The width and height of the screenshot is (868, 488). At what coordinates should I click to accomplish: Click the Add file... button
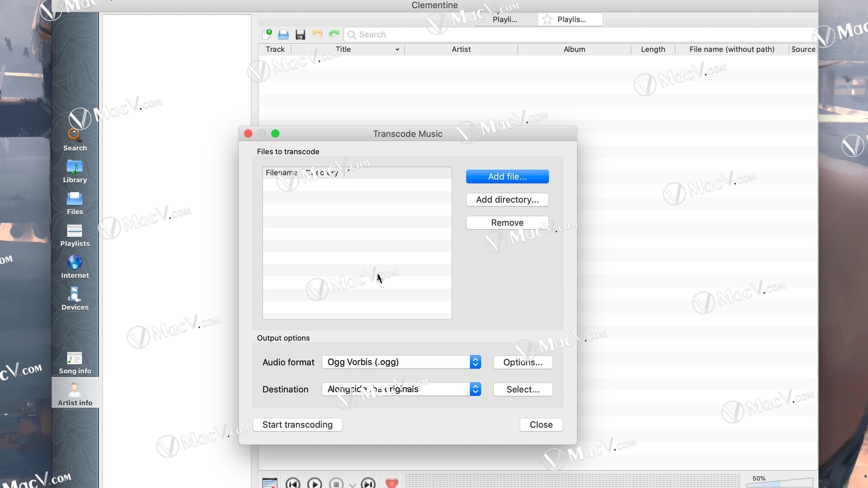pos(507,177)
